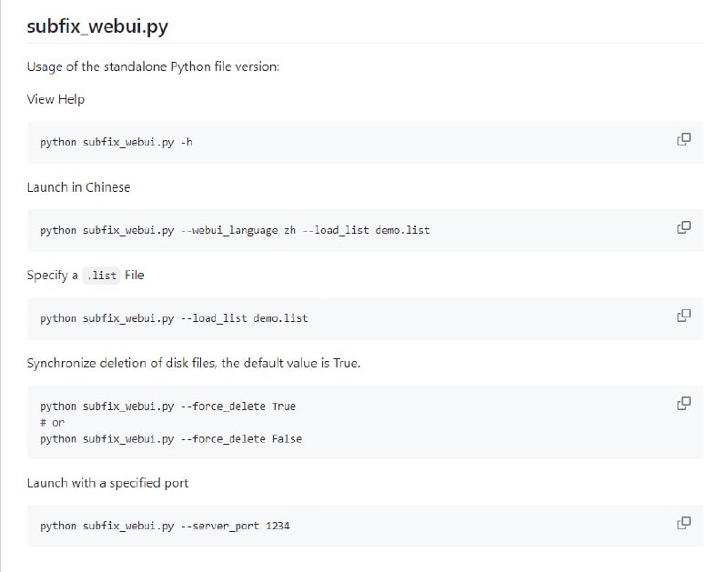Click the code line under 'Specify a .list File'
The image size is (728, 572).
pyautogui.click(x=174, y=318)
